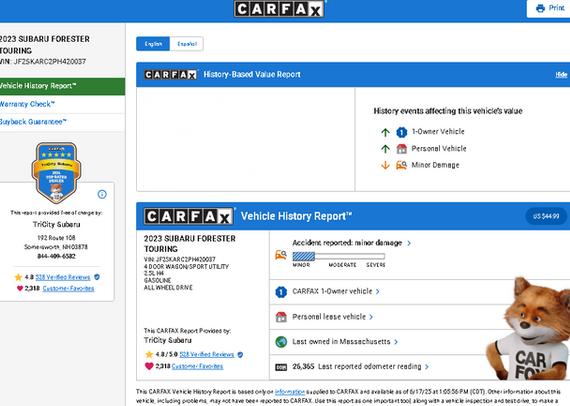The height and width of the screenshot is (406, 570).
Task: Click the odometer icon next to 26,365
Action: 281,367
